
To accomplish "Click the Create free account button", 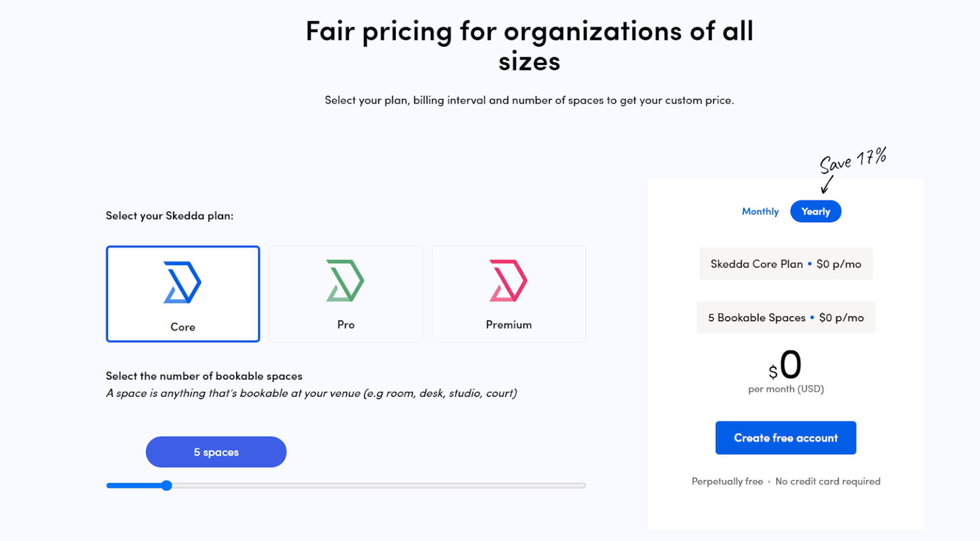I will (785, 437).
